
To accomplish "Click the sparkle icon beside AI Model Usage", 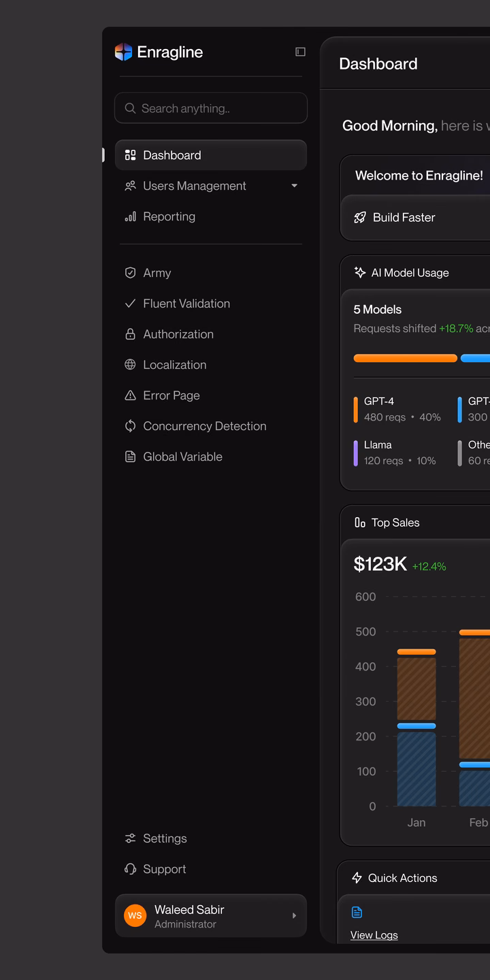I will click(x=360, y=273).
